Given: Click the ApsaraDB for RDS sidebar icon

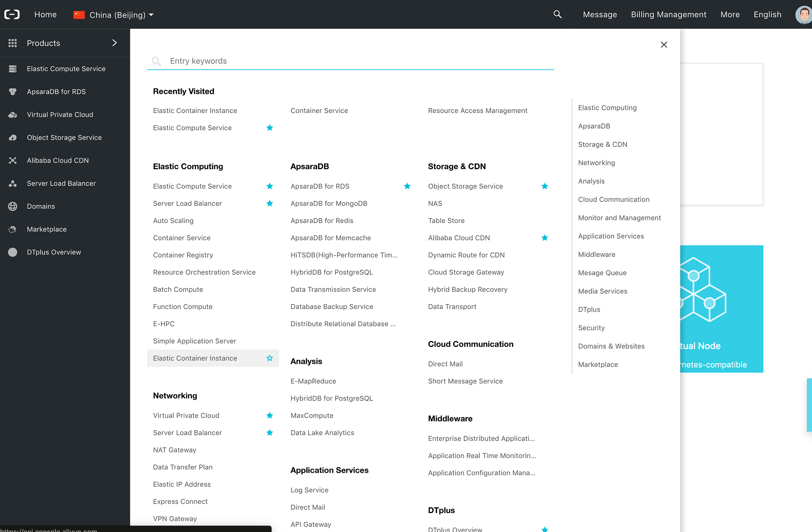Looking at the screenshot, I should click(x=13, y=92).
